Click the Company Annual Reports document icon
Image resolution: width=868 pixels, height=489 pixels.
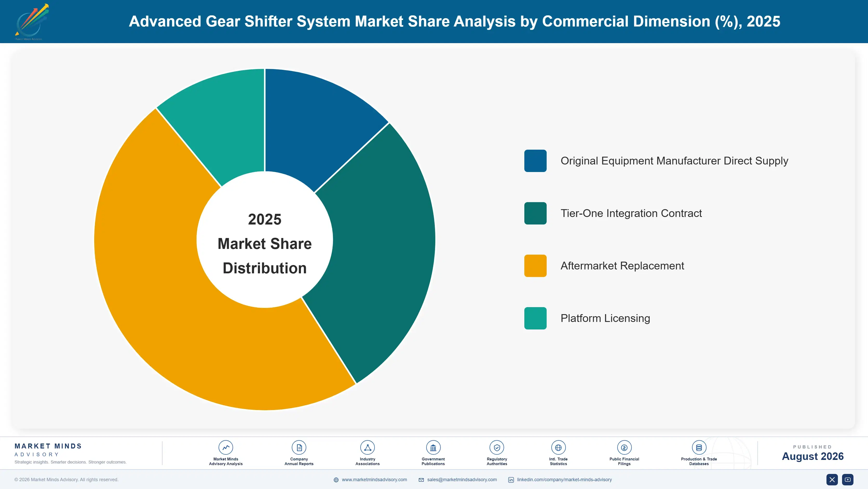point(299,447)
